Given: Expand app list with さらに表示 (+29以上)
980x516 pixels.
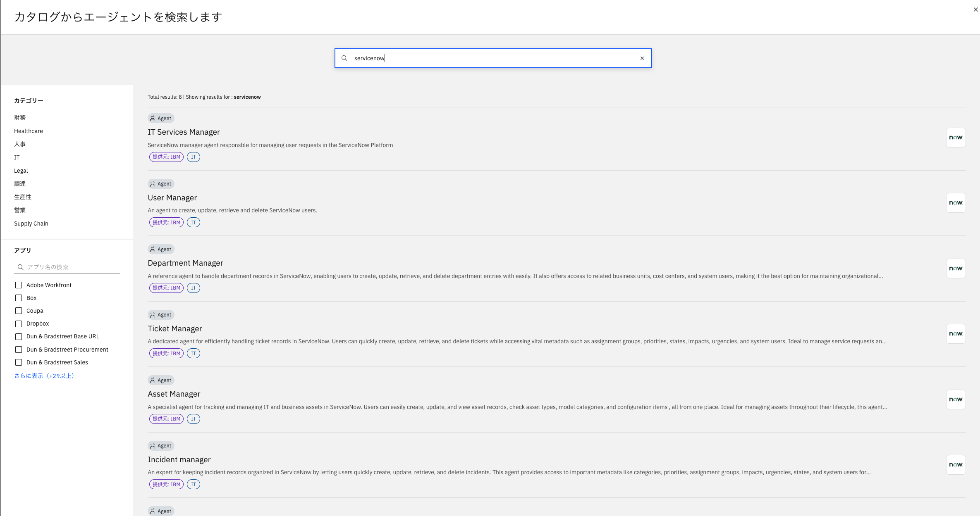Looking at the screenshot, I should (44, 376).
